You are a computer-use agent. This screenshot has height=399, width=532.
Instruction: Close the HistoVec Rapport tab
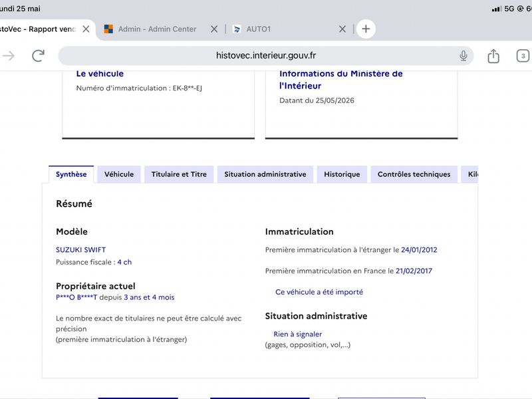(x=86, y=29)
